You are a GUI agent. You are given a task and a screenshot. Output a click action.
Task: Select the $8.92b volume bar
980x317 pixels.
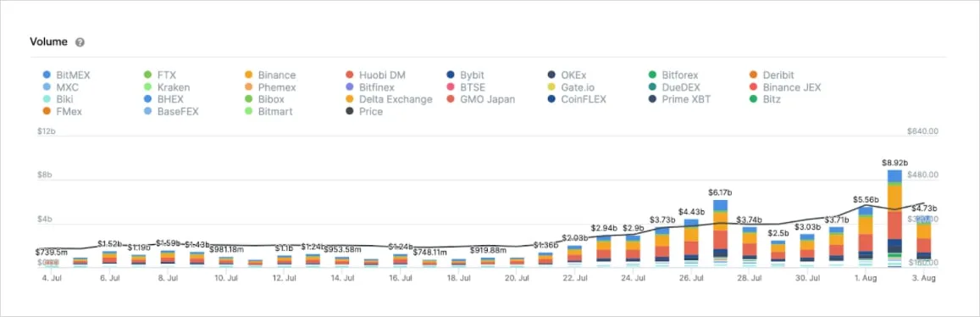[x=894, y=218]
